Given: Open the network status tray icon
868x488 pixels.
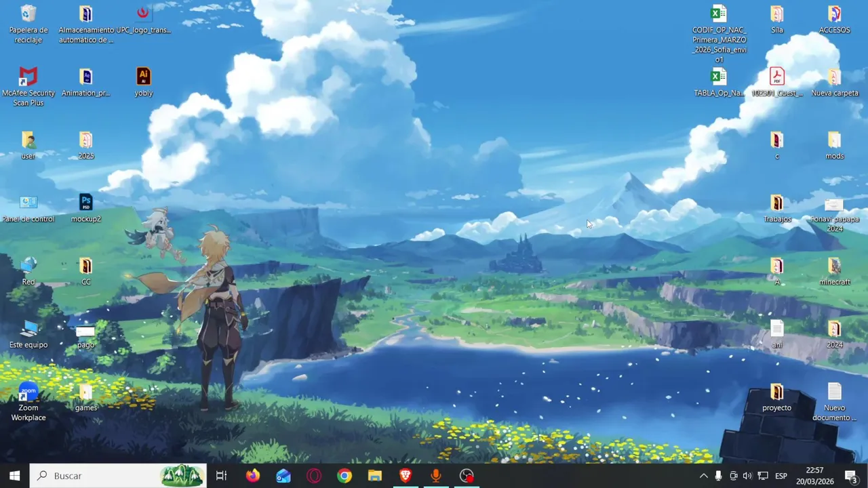Looking at the screenshot, I should (763, 476).
